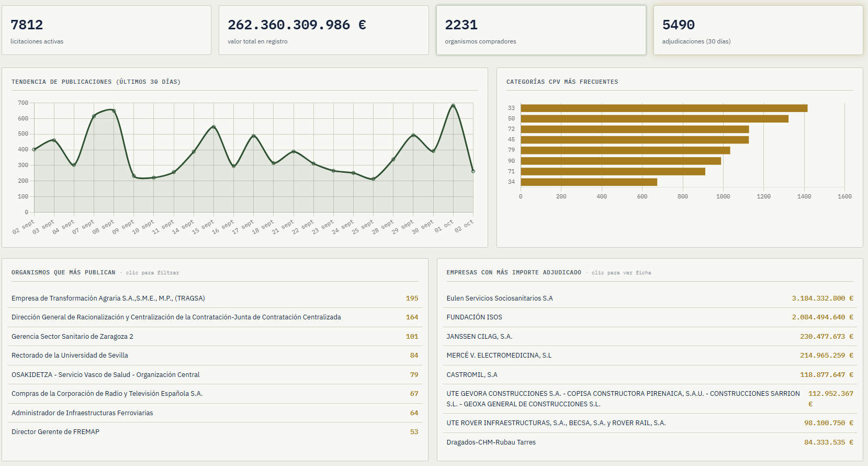
Task: Select the 29 sept data point
Action: (x=413, y=135)
